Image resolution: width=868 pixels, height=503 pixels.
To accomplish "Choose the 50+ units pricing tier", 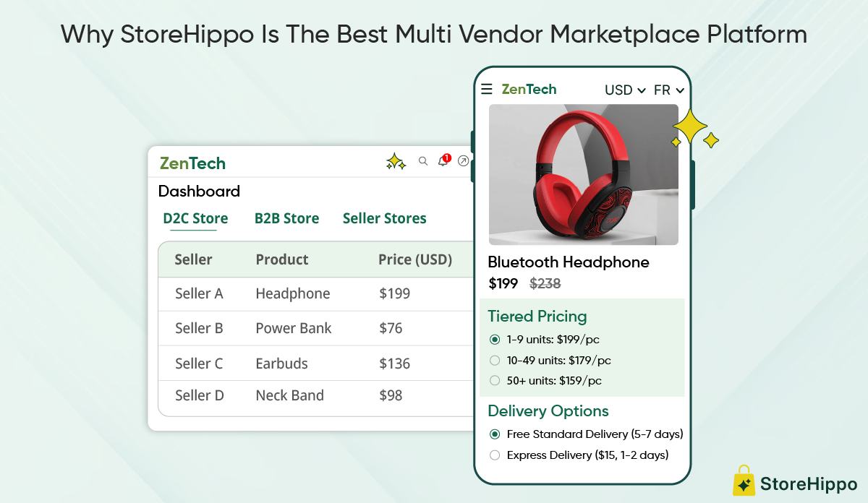I will [495, 380].
